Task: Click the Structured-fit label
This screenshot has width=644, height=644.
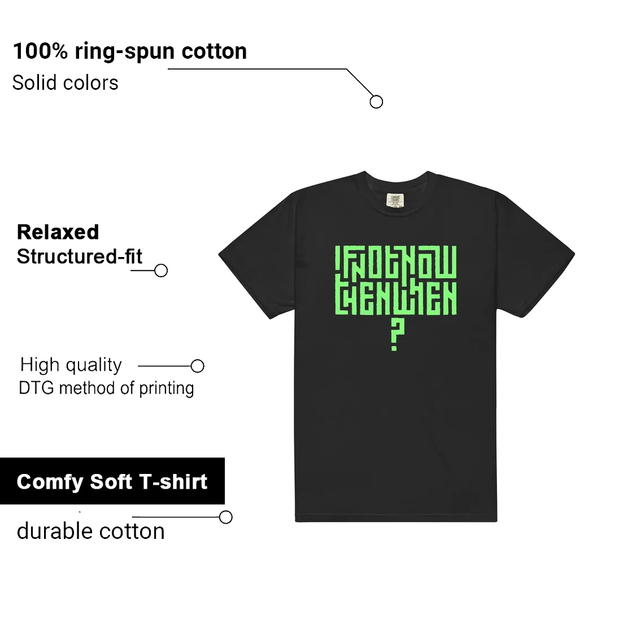Action: 79,256
